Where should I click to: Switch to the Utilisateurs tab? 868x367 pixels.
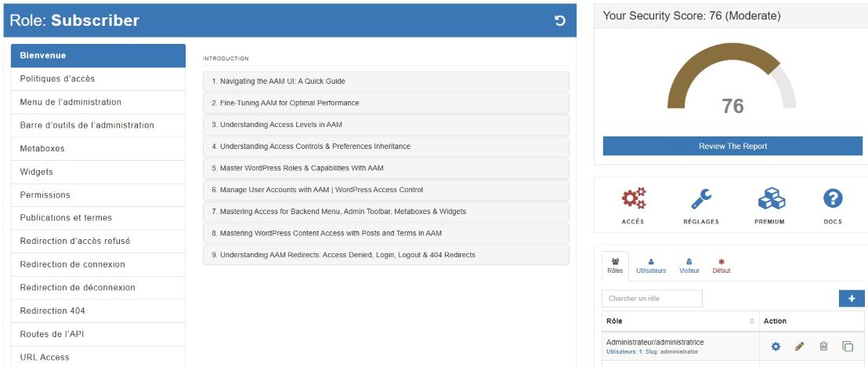tap(651, 266)
